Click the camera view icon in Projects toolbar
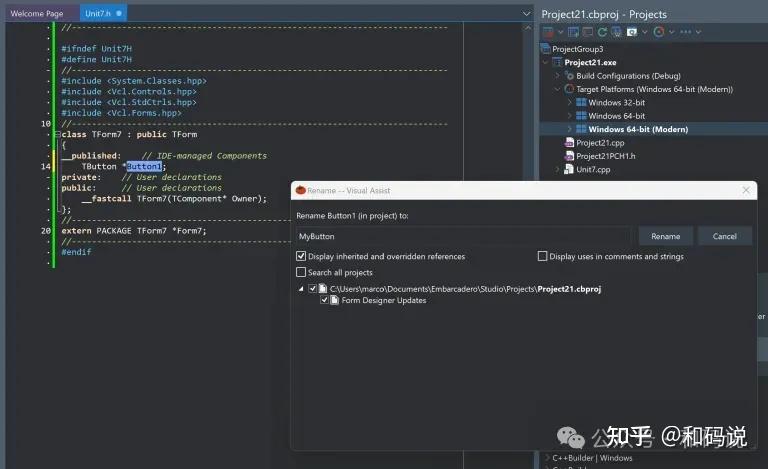 632,32
